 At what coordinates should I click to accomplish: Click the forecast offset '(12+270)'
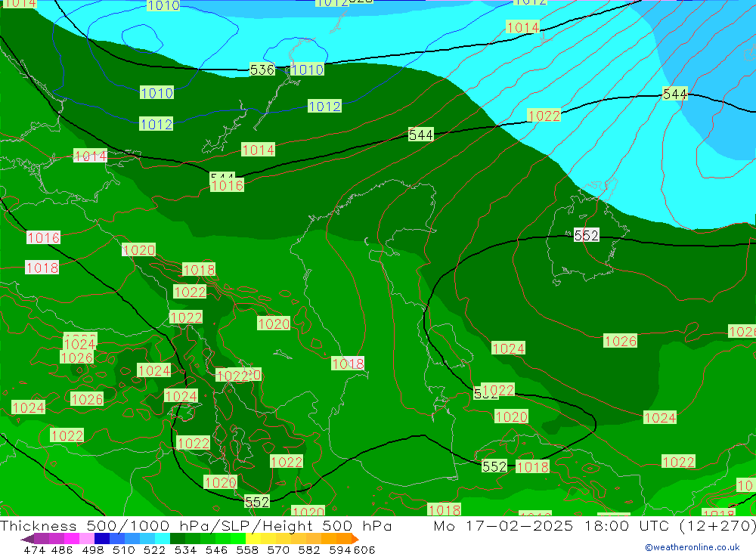click(x=717, y=525)
